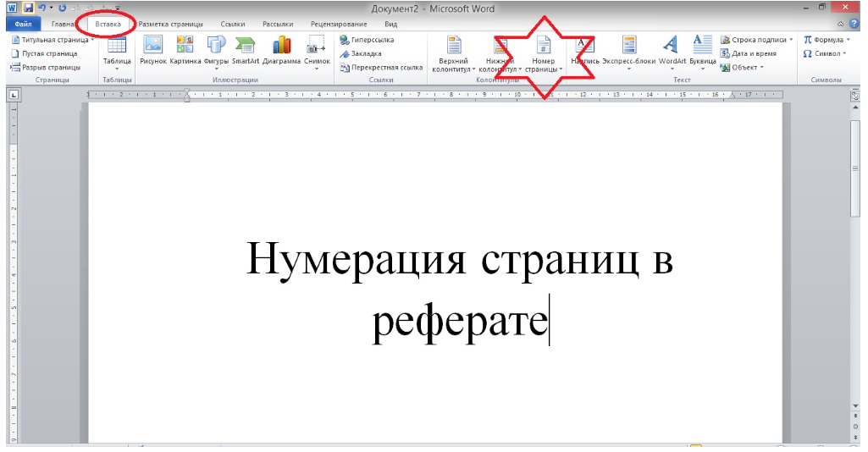Open the Номер страницы dropdown

[543, 53]
